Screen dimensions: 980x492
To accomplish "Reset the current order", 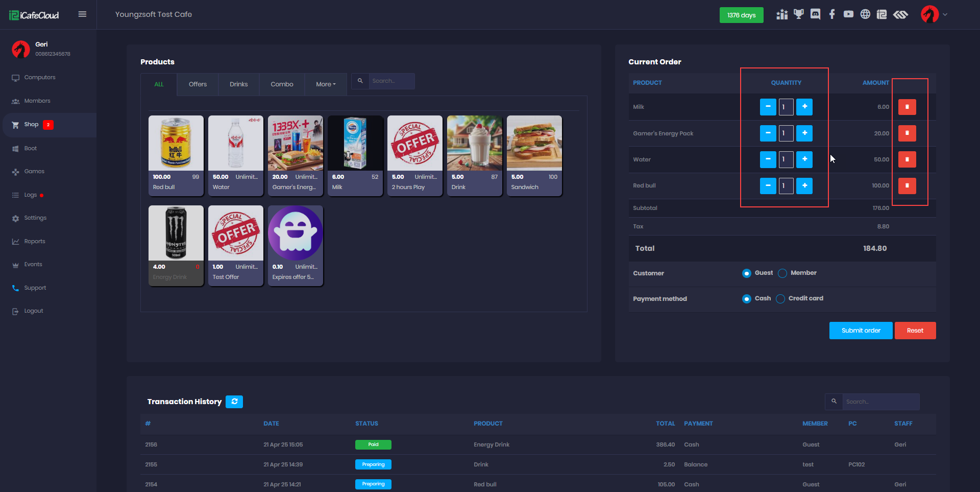I will click(x=915, y=331).
